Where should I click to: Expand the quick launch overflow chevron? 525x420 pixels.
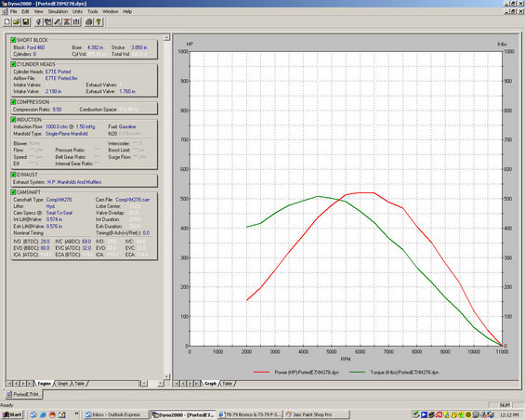76,414
